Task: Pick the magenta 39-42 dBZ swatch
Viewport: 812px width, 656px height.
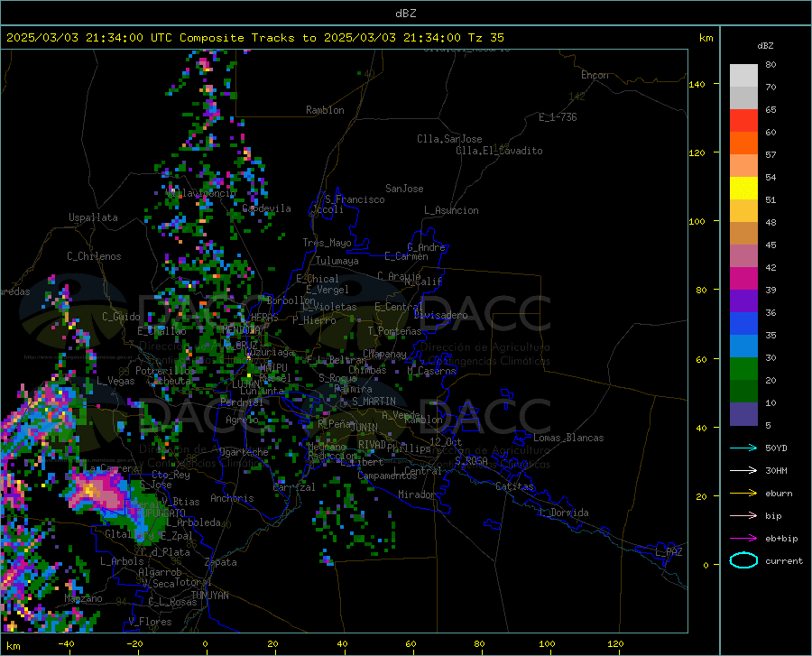Action: pos(743,279)
